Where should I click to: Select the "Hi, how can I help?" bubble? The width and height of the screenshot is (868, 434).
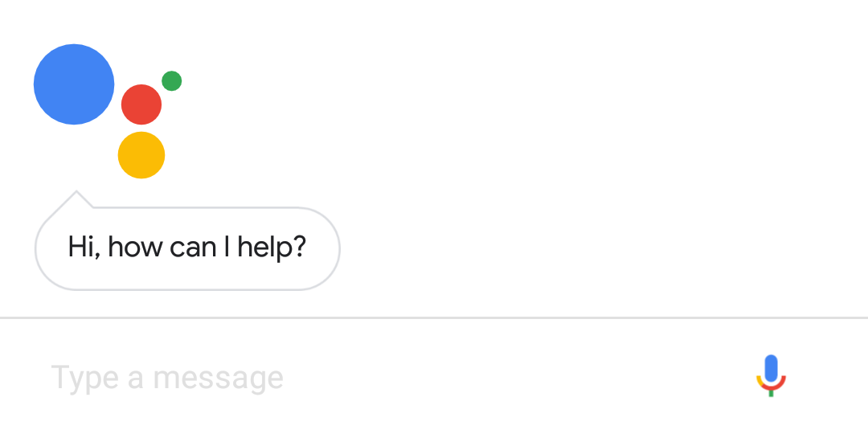pos(187,248)
